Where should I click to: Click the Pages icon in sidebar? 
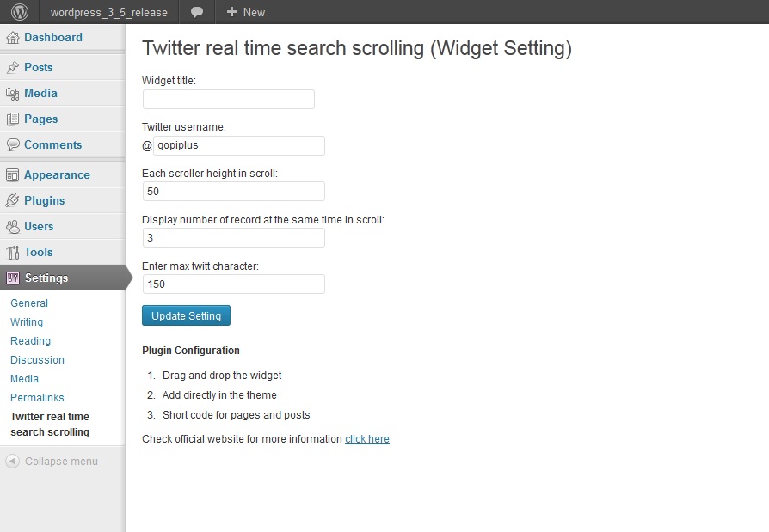(x=13, y=119)
